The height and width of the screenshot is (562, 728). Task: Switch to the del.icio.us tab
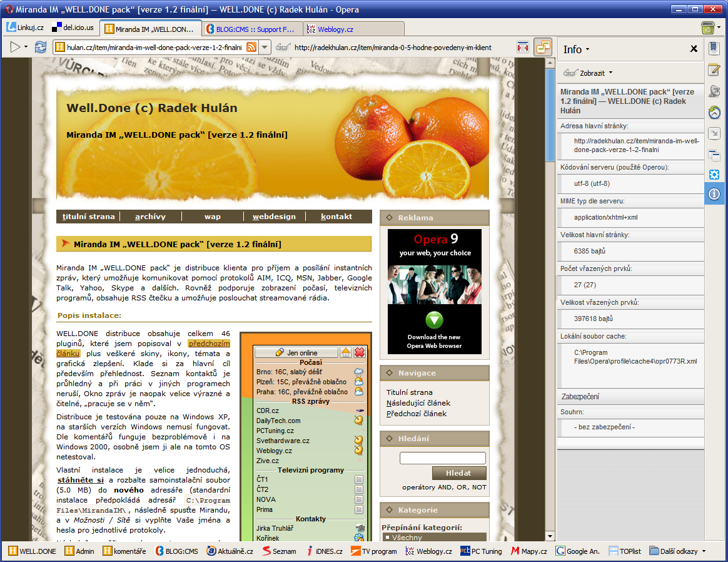pyautogui.click(x=73, y=28)
